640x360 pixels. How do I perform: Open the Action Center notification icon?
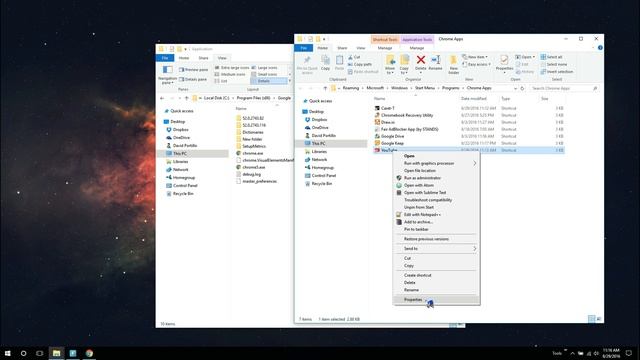(x=629, y=353)
